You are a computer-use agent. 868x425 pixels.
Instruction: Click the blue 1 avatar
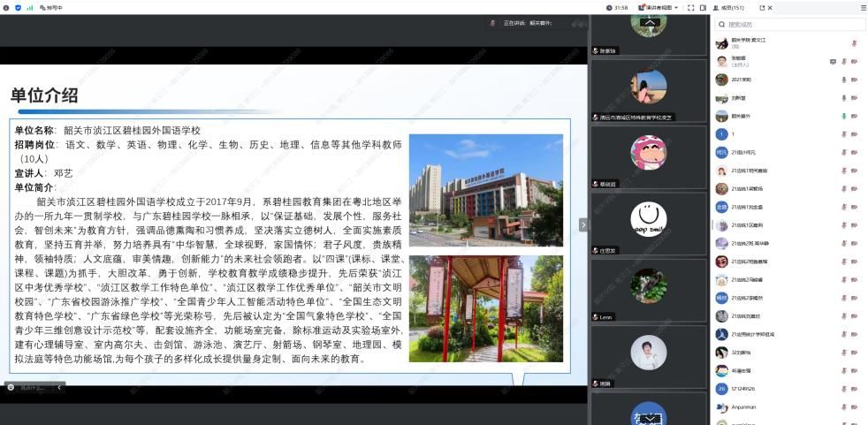click(721, 134)
